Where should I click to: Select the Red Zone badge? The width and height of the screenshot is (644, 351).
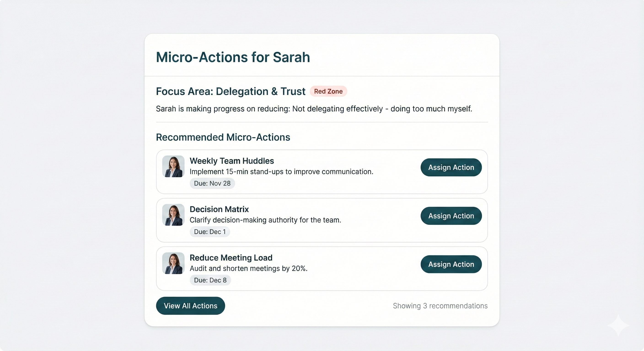pyautogui.click(x=328, y=91)
